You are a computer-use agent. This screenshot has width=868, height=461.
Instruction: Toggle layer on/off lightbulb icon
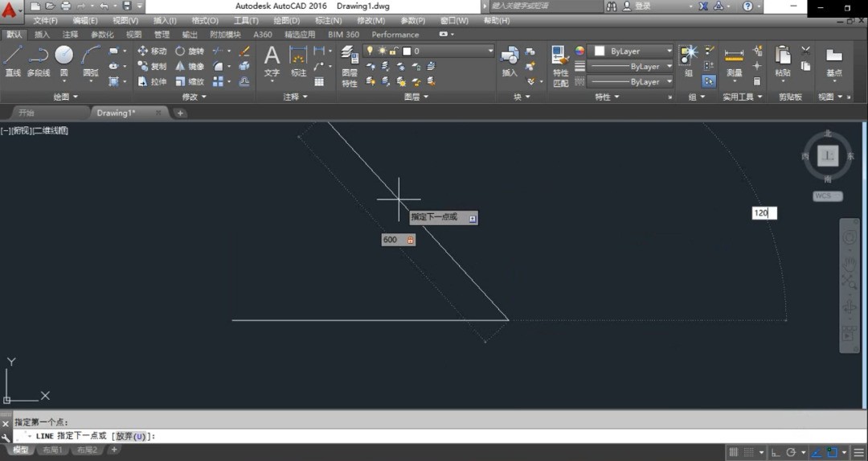[x=370, y=51]
